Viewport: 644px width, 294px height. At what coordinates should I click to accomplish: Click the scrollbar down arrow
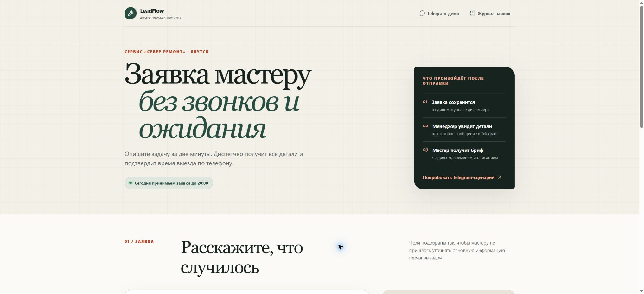pyautogui.click(x=641, y=291)
